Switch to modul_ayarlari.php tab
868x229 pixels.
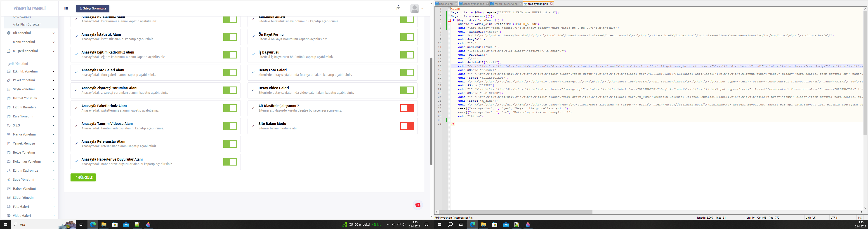pyautogui.click(x=506, y=4)
